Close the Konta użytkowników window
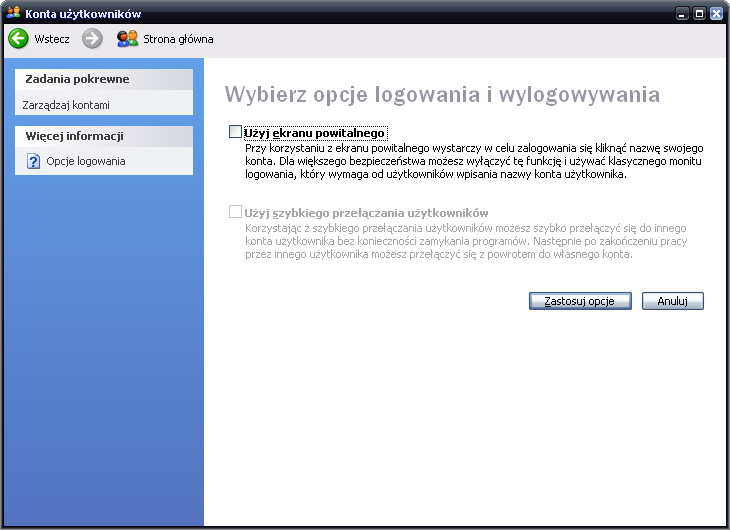This screenshot has width=730, height=530. coord(716,14)
